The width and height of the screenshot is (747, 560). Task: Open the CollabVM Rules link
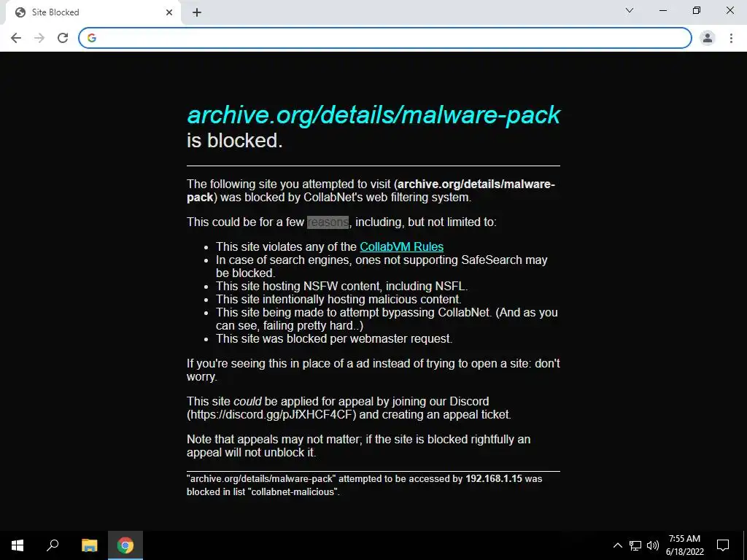point(402,246)
